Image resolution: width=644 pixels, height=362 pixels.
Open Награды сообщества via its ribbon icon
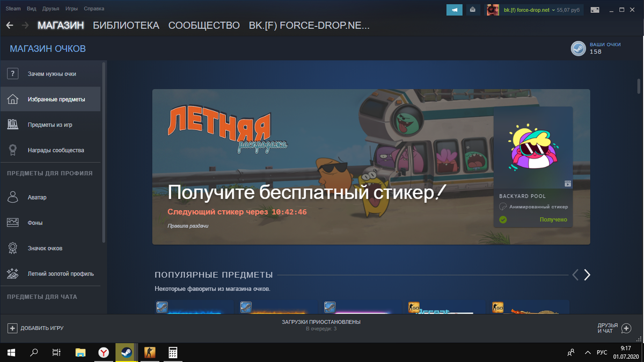(12, 150)
